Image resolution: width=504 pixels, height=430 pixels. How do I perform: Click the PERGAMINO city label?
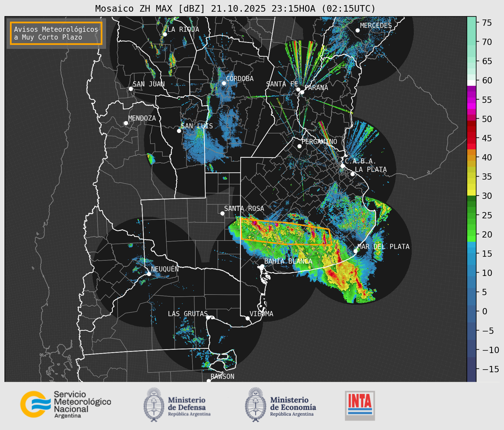coord(319,141)
